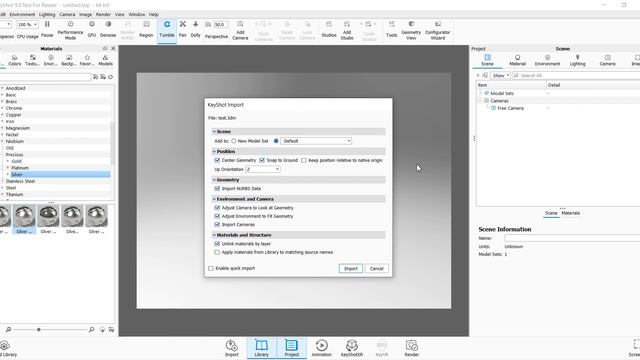Click the scene Search All field
This screenshot has height=360, width=640.
click(x=576, y=76)
